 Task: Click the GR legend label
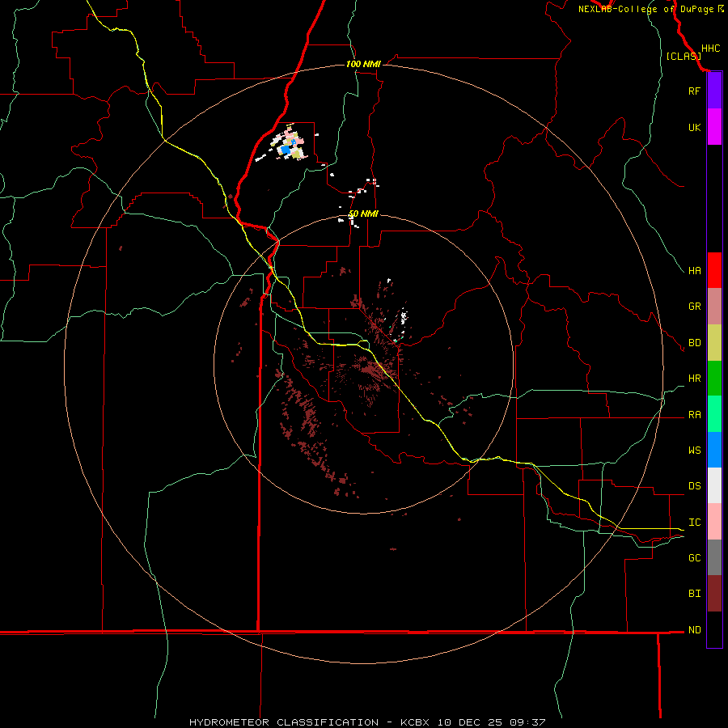click(x=694, y=307)
